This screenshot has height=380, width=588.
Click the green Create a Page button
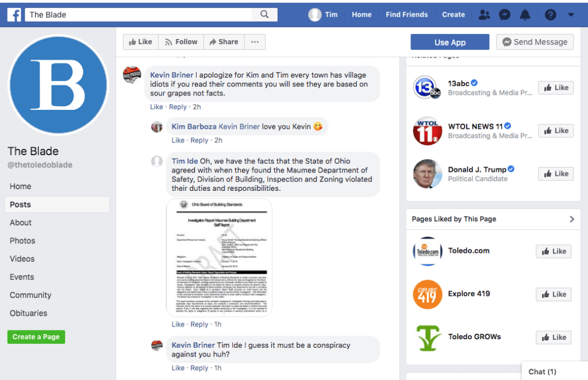[x=36, y=337]
